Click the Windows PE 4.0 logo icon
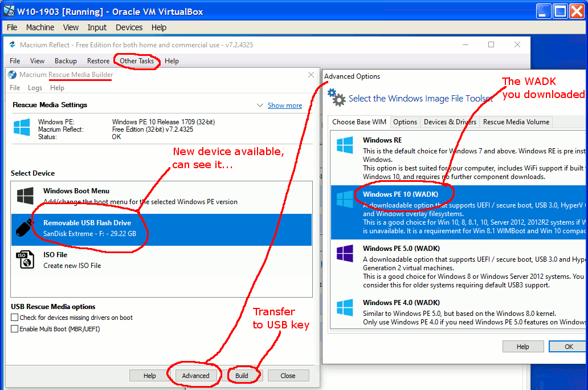The image size is (588, 390). [x=345, y=307]
